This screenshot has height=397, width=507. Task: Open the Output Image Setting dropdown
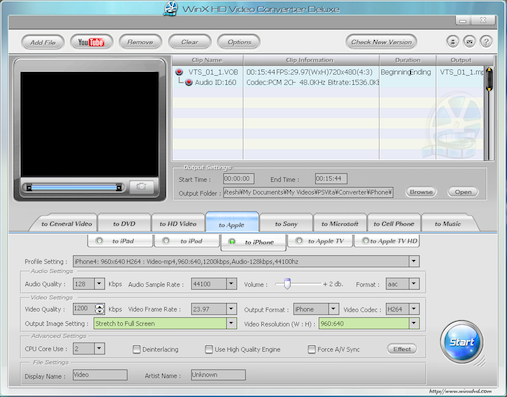pos(231,323)
